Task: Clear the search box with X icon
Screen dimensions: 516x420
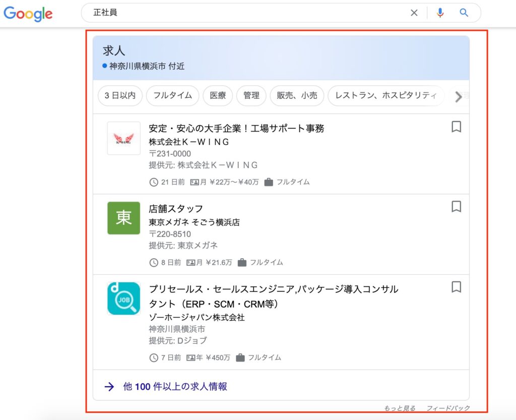Action: pos(414,13)
